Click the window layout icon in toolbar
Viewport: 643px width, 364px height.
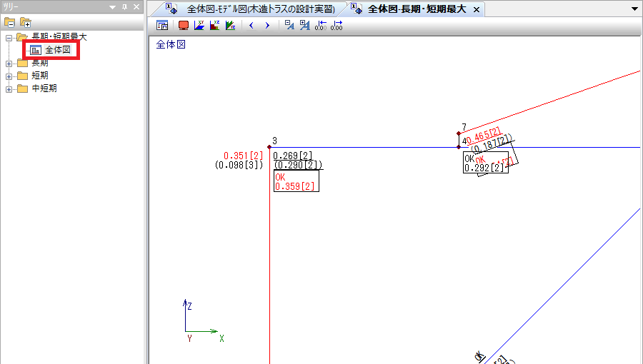(x=162, y=26)
